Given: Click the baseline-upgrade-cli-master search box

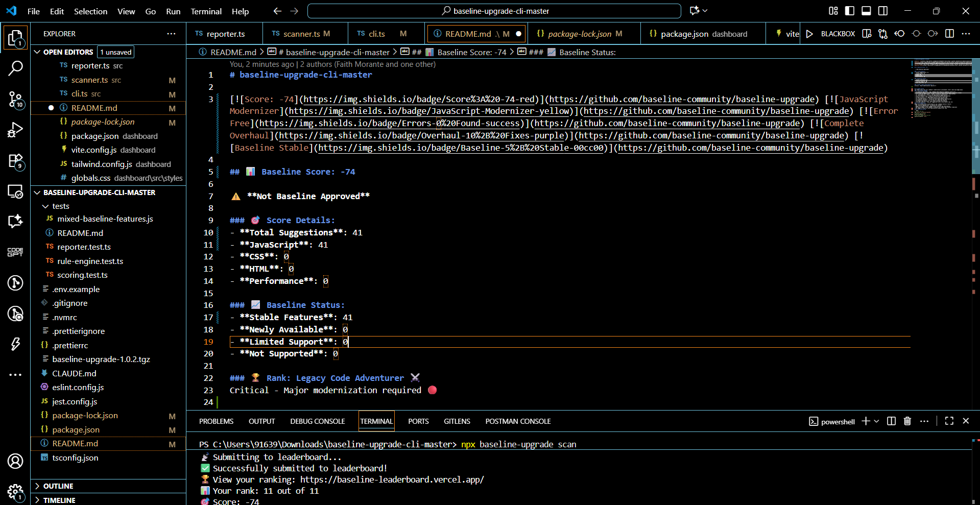Looking at the screenshot, I should coord(494,11).
